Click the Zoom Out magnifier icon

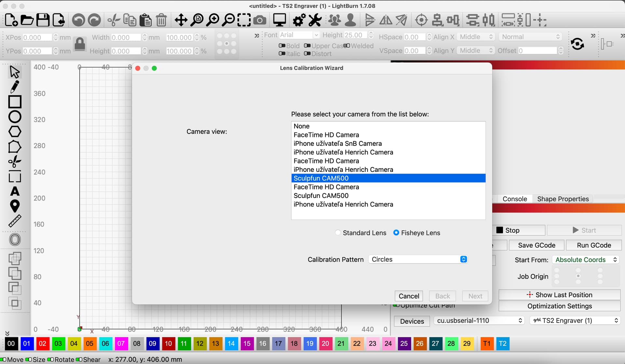pos(229,20)
